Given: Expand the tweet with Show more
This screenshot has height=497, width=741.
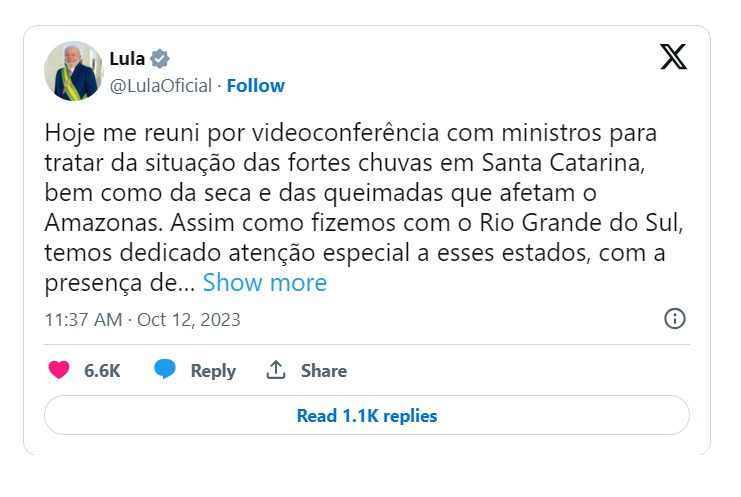Looking at the screenshot, I should coord(264,283).
